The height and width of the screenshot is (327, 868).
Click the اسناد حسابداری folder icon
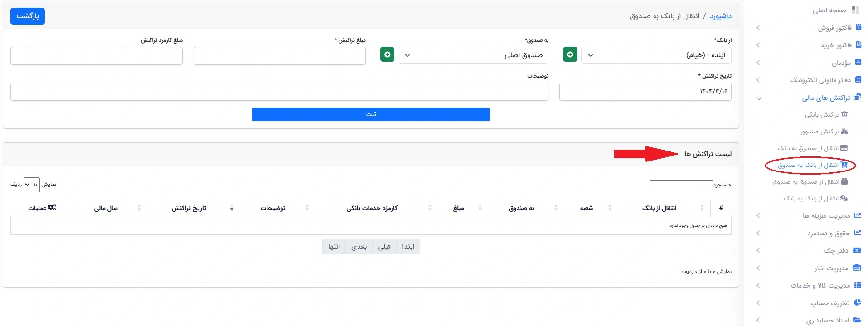pos(857,320)
